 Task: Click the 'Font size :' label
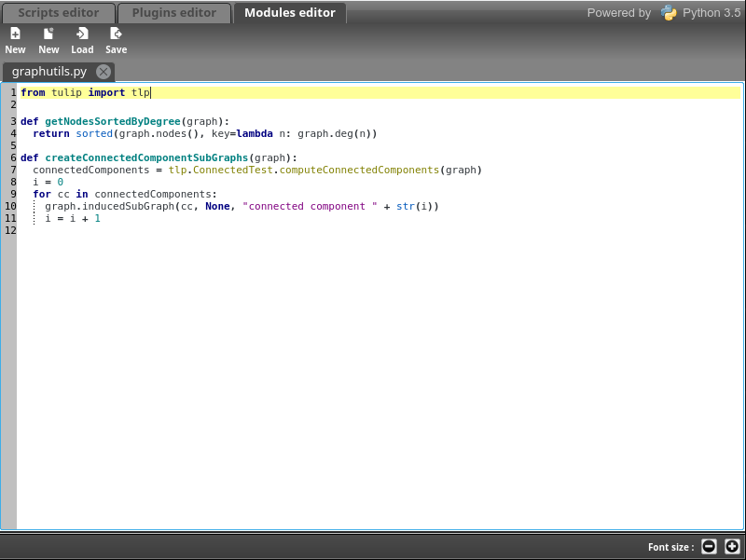tap(670, 547)
